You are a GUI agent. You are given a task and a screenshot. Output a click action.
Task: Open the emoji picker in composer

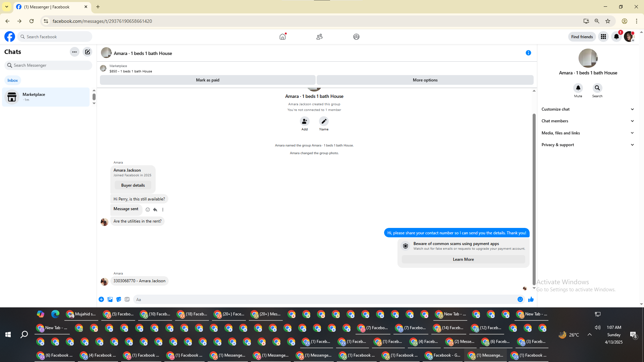[x=520, y=299]
